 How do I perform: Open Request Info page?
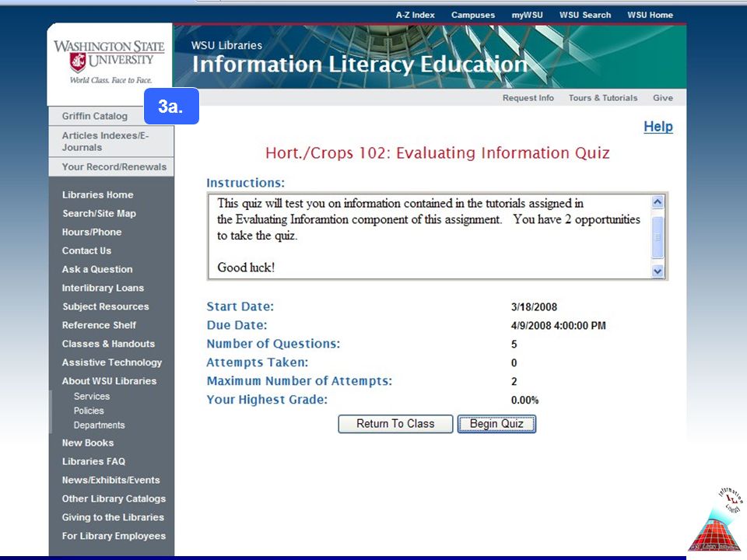(528, 98)
